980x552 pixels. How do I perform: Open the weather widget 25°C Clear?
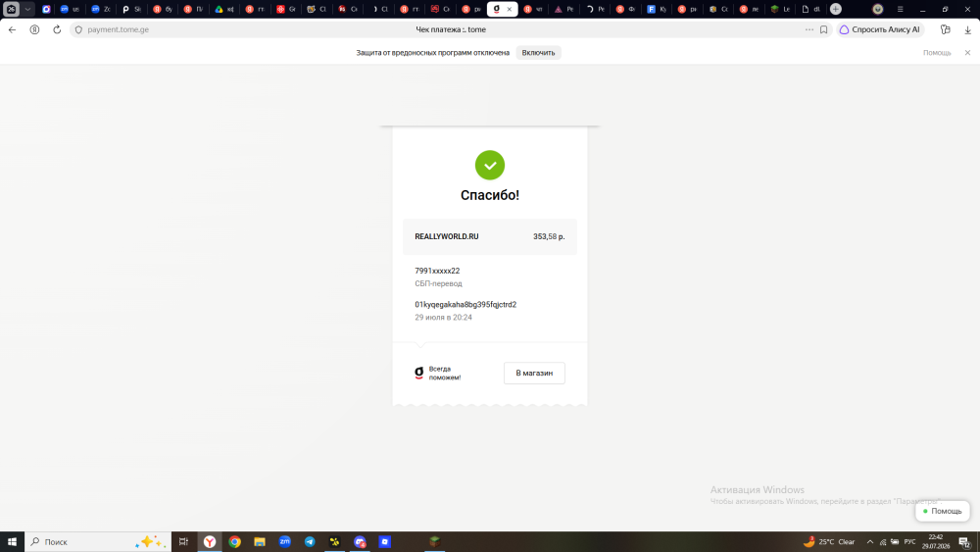click(829, 541)
